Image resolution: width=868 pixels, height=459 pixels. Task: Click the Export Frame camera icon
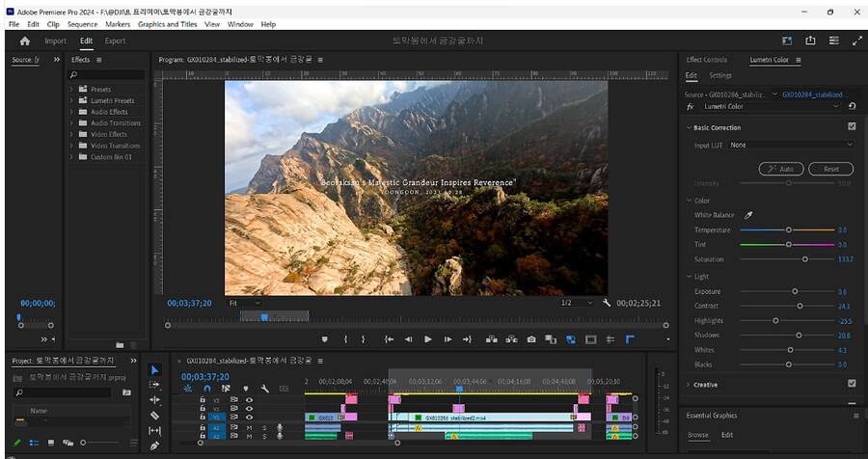point(531,339)
